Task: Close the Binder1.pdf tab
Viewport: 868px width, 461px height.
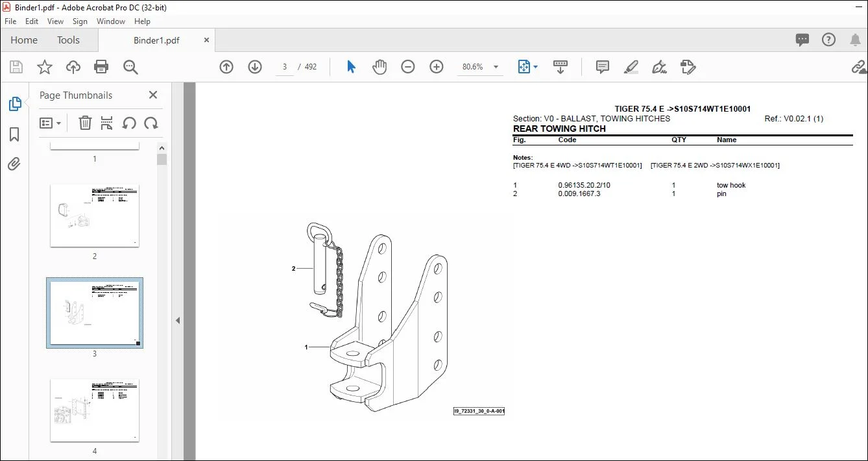Action: 206,40
